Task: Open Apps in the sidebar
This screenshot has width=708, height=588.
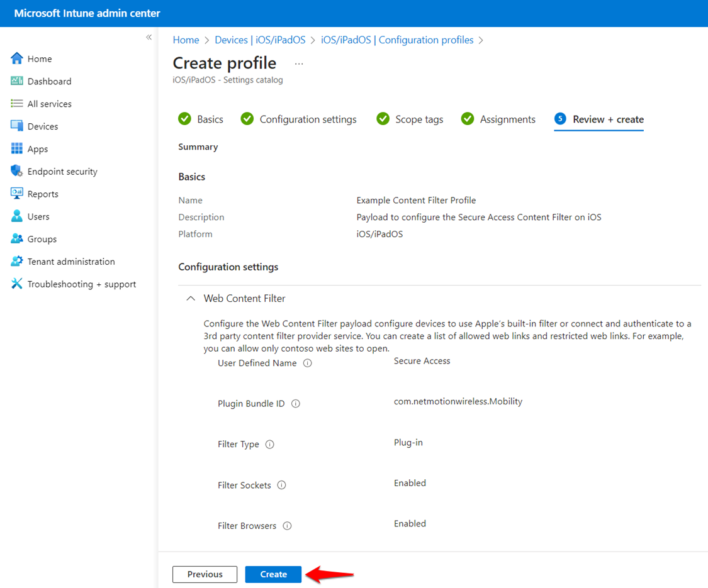Action: pos(38,149)
